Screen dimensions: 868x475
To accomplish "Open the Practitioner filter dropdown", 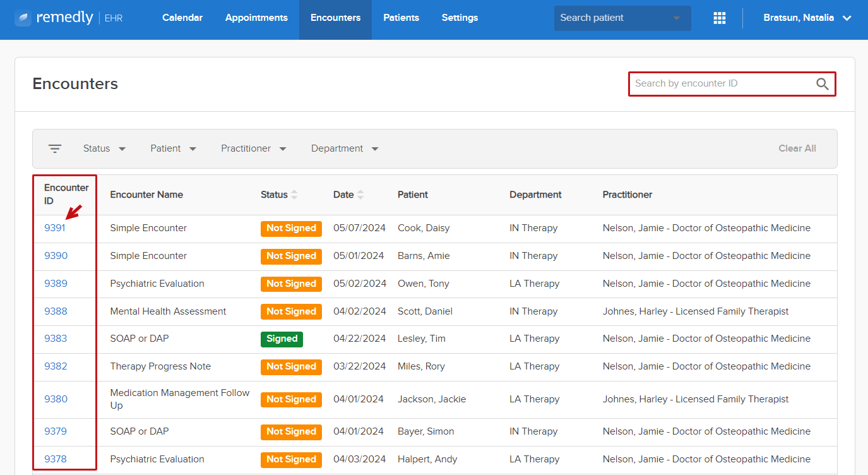I will (254, 148).
